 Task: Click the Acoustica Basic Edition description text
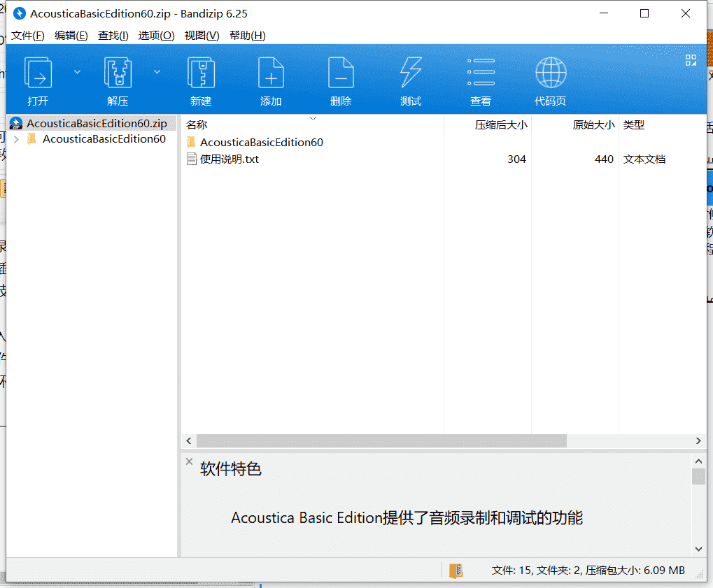click(407, 517)
